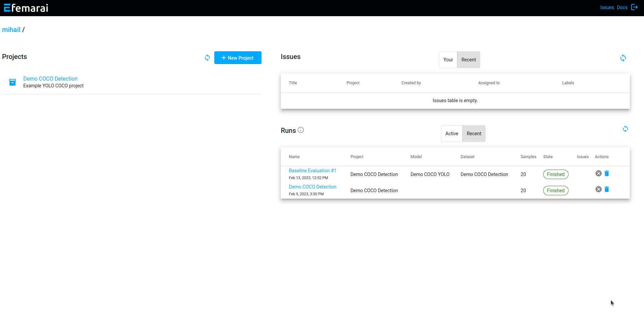Click the Runs Name column header
This screenshot has height=316, width=644.
pos(294,157)
